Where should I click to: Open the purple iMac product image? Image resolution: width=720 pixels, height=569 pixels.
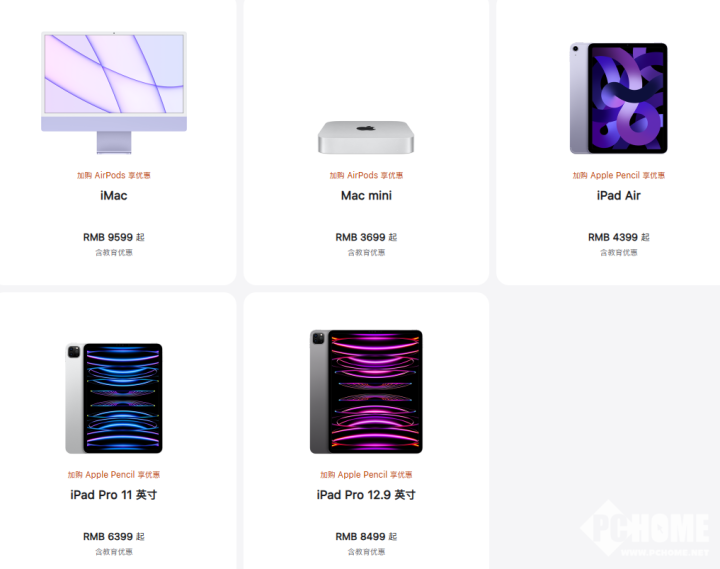click(114, 92)
